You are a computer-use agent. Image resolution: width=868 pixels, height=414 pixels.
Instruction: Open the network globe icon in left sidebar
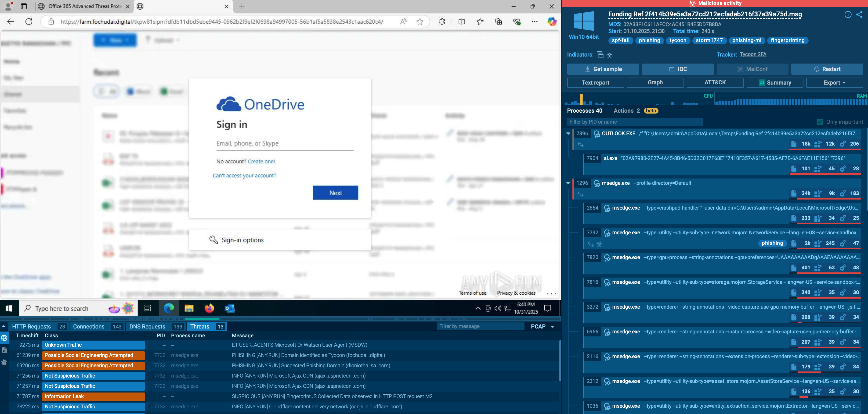[x=4, y=338]
